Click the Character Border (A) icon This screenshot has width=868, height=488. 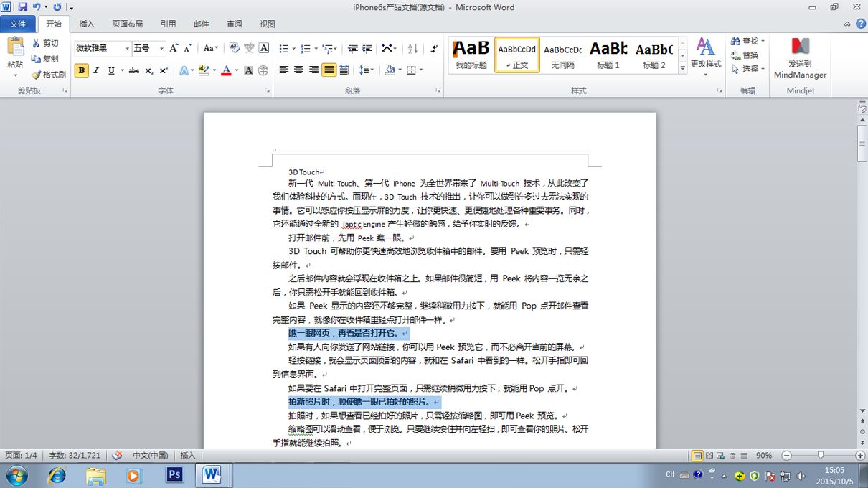coord(264,48)
